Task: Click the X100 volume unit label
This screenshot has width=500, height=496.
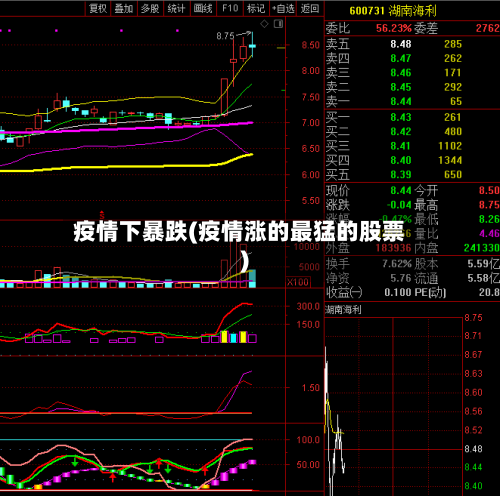Action: 298,282
